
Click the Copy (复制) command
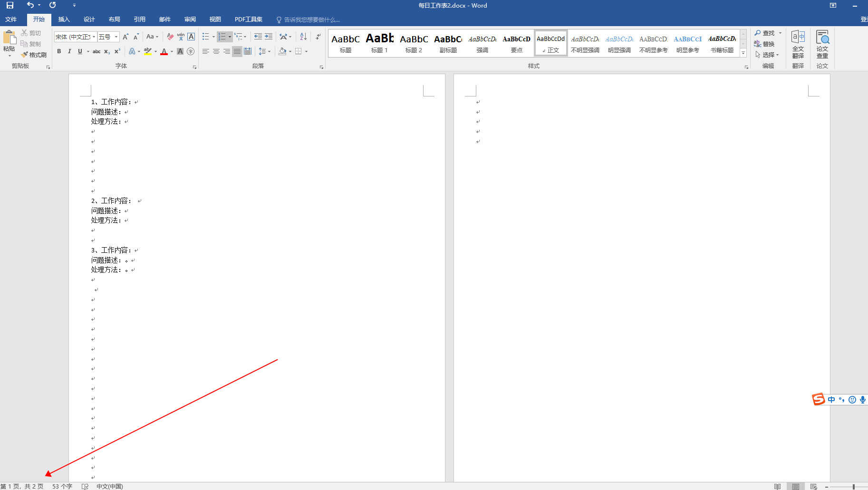31,44
